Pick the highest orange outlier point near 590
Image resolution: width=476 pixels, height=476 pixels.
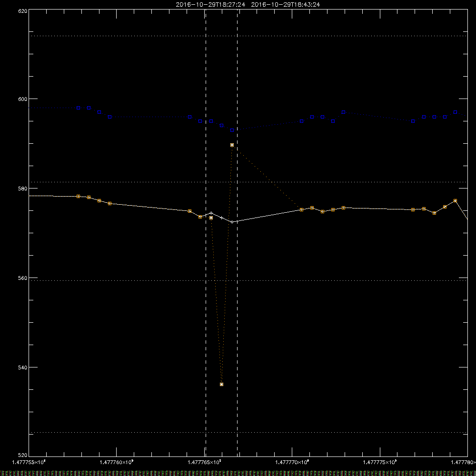click(x=232, y=145)
